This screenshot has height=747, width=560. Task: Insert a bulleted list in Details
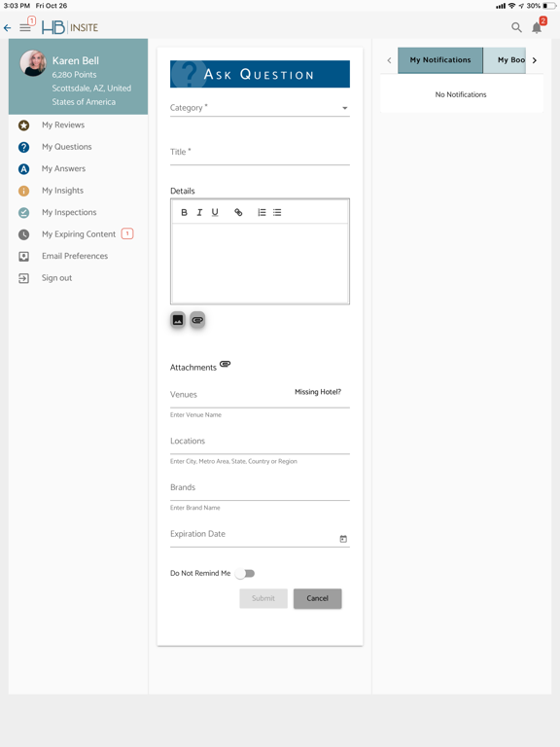[277, 212]
